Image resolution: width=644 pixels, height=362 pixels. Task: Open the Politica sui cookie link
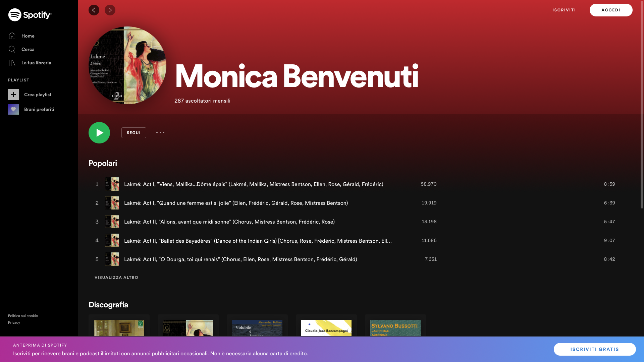23,316
